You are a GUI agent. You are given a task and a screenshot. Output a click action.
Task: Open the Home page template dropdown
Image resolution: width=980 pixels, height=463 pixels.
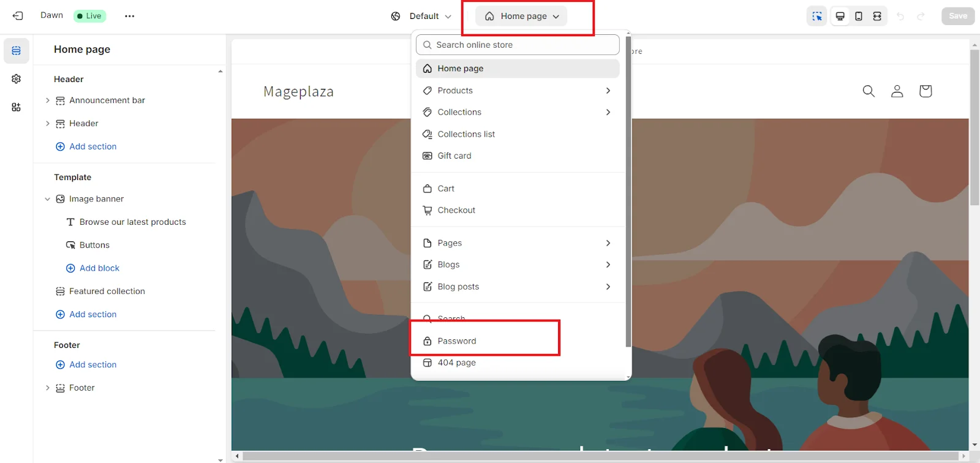(x=522, y=17)
